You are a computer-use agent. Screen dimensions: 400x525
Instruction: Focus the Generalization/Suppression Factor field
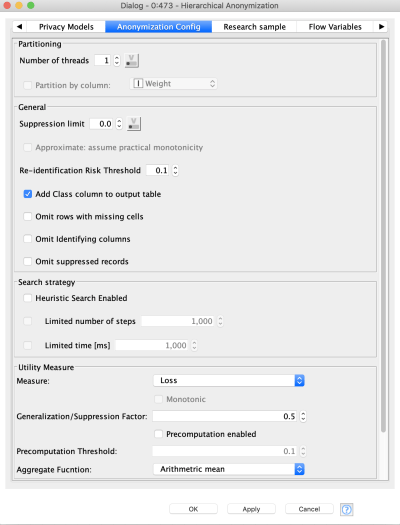coord(225,416)
